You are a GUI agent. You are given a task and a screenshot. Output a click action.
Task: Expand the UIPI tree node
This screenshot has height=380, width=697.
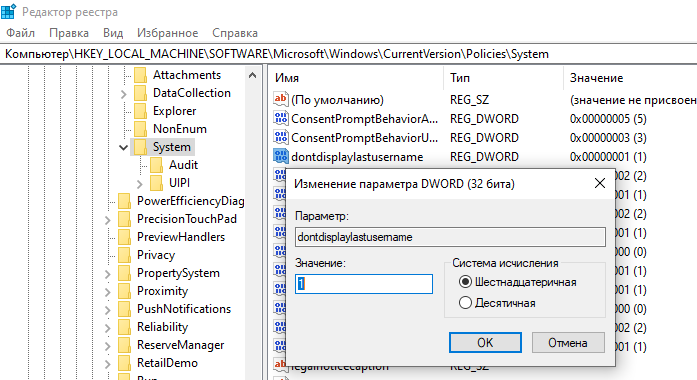pyautogui.click(x=140, y=184)
